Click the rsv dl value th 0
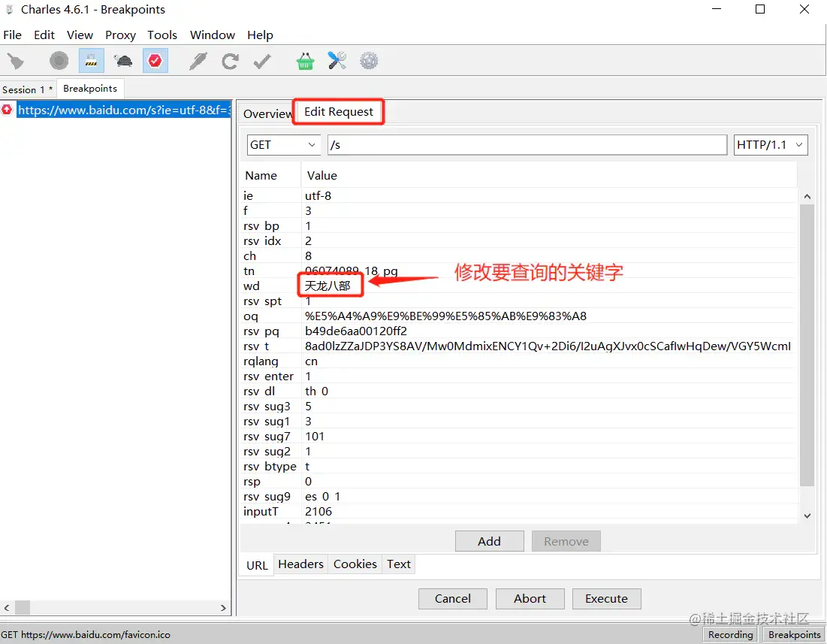 coord(316,392)
